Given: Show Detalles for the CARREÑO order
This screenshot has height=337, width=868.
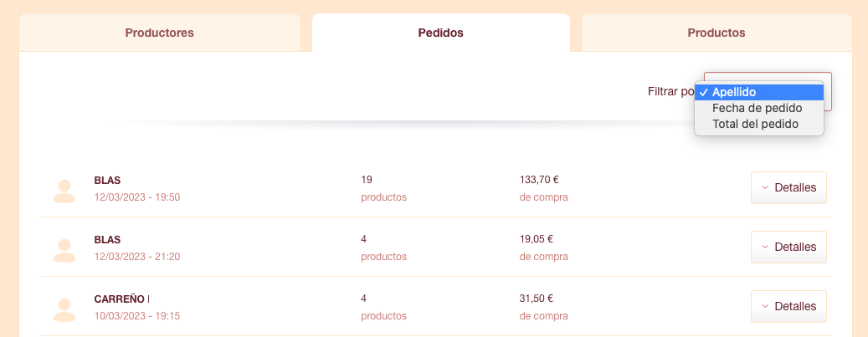Looking at the screenshot, I should pyautogui.click(x=788, y=306).
